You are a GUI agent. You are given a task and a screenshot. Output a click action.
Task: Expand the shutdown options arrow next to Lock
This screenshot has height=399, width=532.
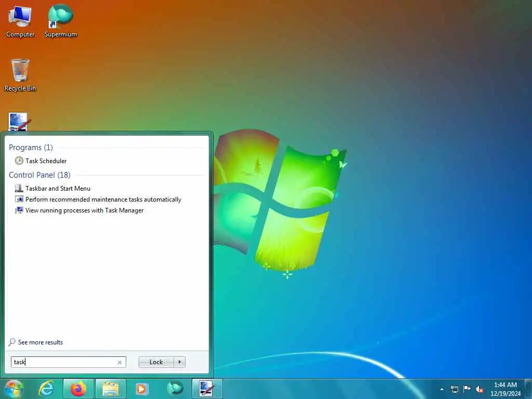(x=179, y=362)
